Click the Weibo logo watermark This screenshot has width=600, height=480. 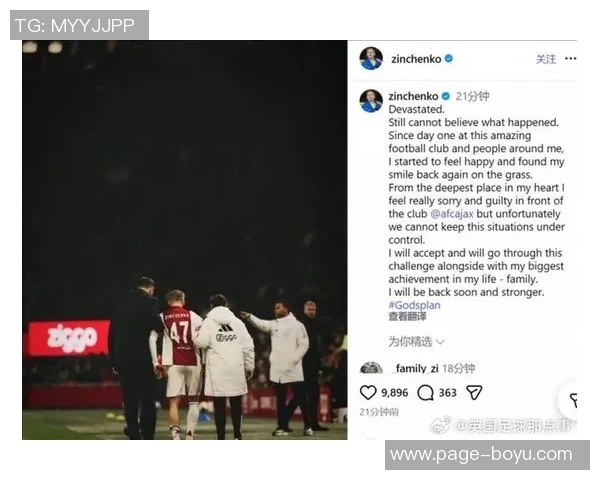point(440,426)
